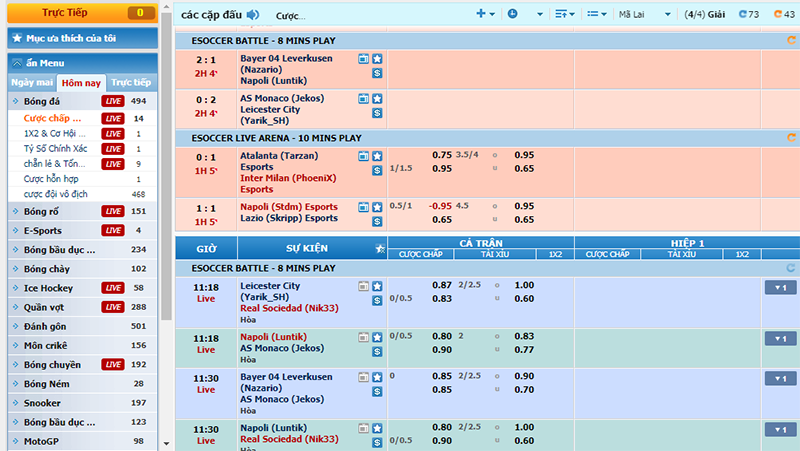Refresh using the orange 43 counter
Screen dimensions: 800x451
pyautogui.click(x=784, y=14)
